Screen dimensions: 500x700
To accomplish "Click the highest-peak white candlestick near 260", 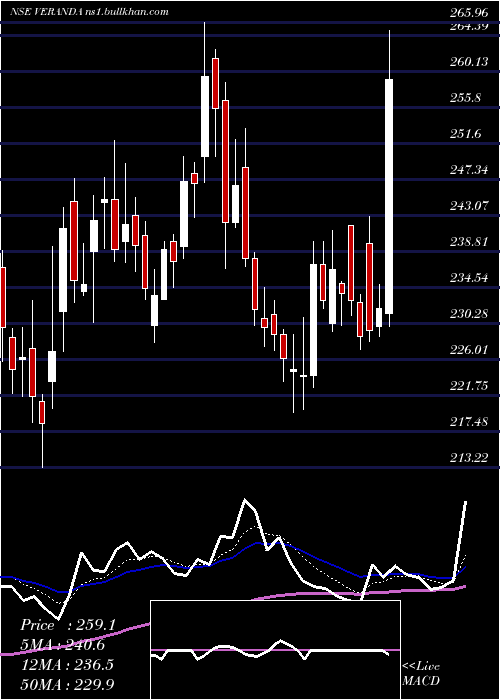I will [x=205, y=117].
